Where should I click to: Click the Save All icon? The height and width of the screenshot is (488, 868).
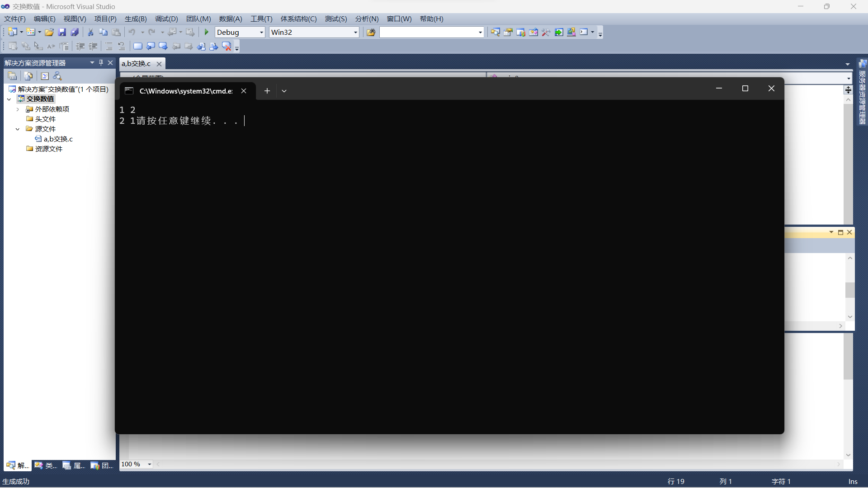click(x=75, y=32)
